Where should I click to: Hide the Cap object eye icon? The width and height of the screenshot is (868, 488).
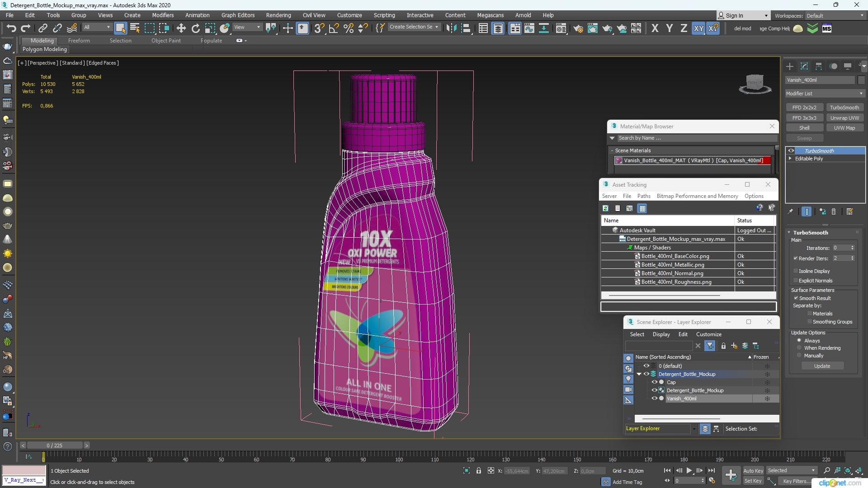tap(654, 382)
